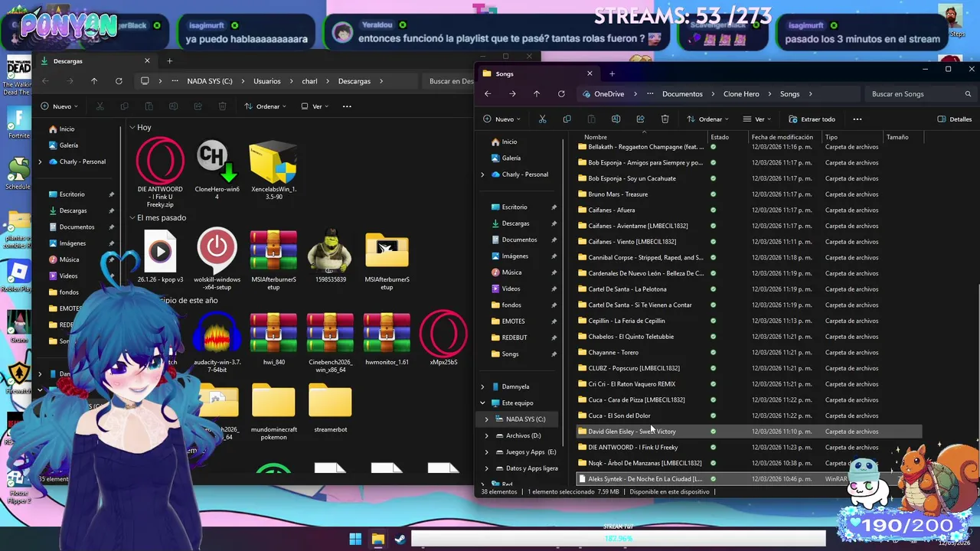Click the PC monitor icon in Descargas address bar
The image size is (980, 551).
tap(145, 81)
